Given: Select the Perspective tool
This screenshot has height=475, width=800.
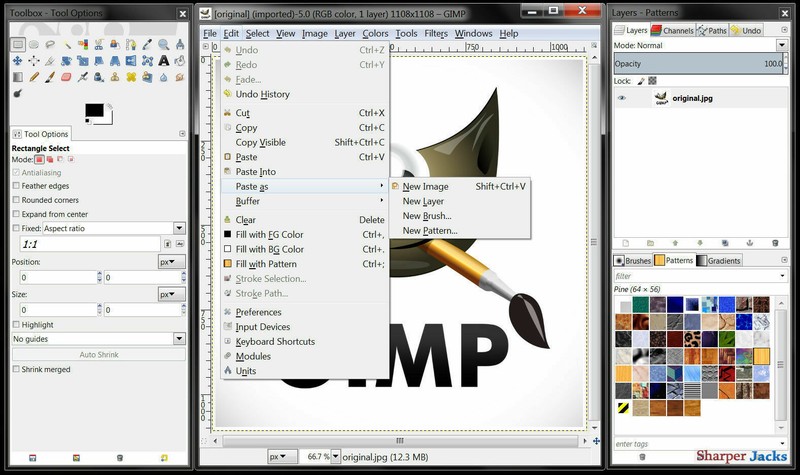Looking at the screenshot, I should [115, 61].
